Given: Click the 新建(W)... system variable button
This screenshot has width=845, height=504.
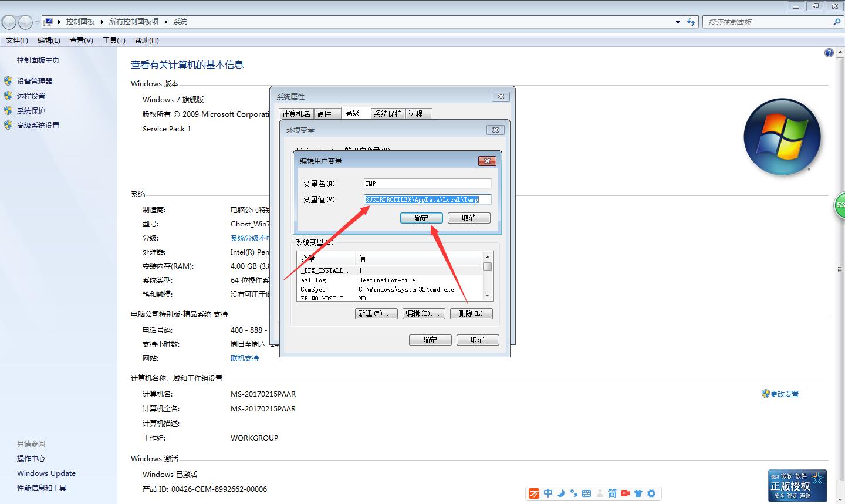Looking at the screenshot, I should point(377,314).
